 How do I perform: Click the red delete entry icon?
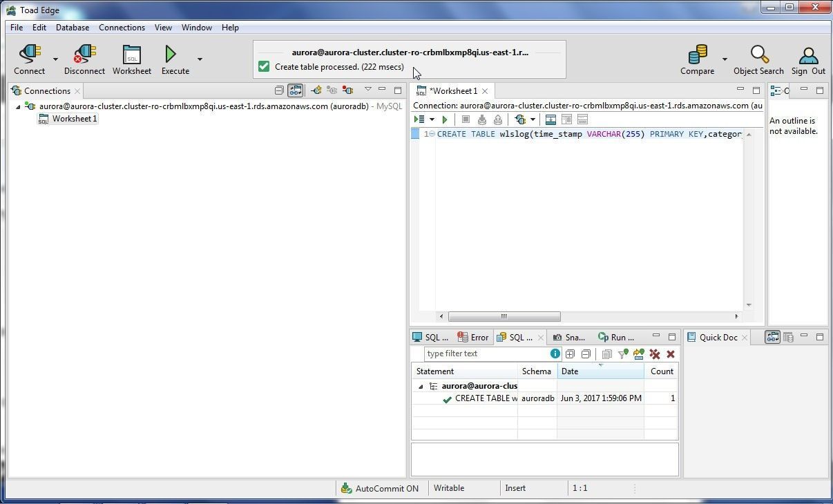671,354
